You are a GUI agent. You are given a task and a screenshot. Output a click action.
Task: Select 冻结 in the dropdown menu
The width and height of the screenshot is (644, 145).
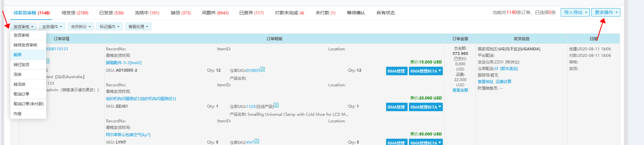coord(28,75)
